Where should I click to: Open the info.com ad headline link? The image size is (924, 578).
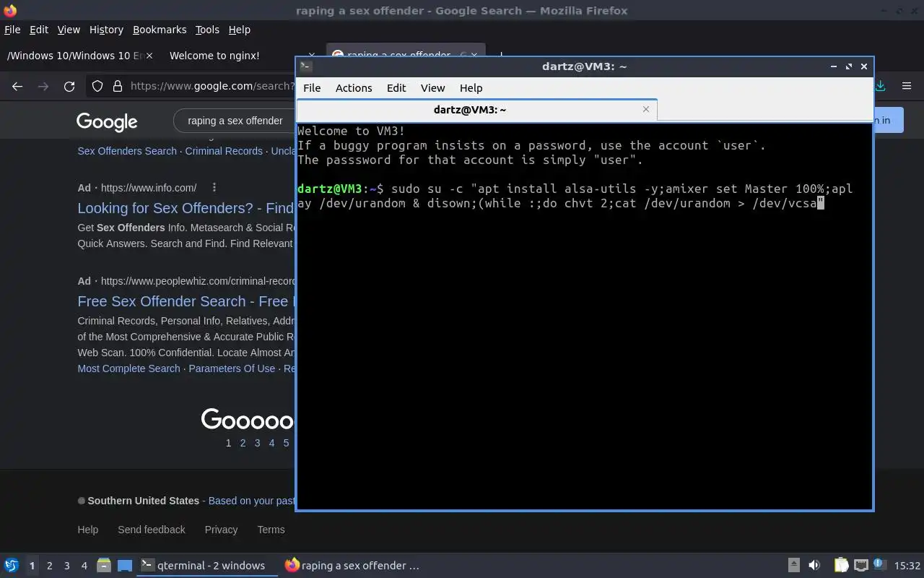pos(186,208)
